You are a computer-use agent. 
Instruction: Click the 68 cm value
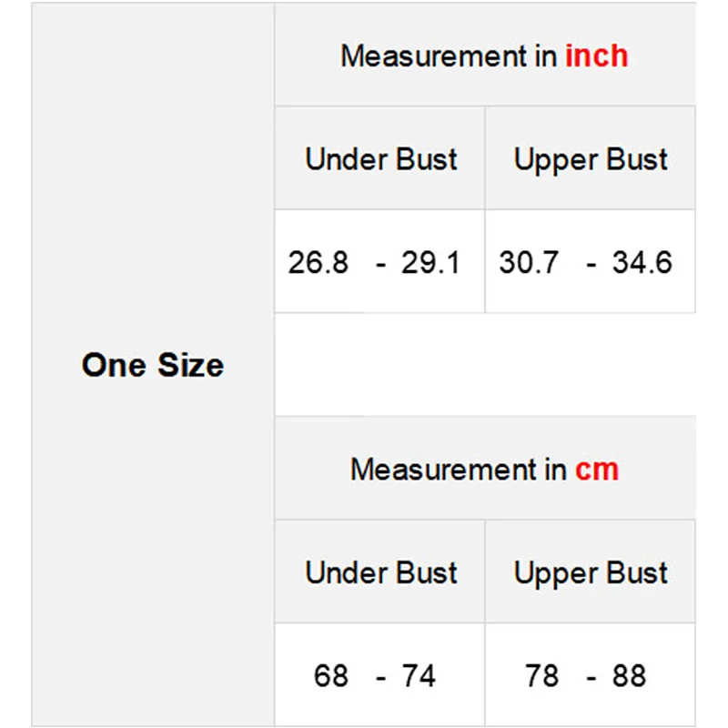point(331,676)
